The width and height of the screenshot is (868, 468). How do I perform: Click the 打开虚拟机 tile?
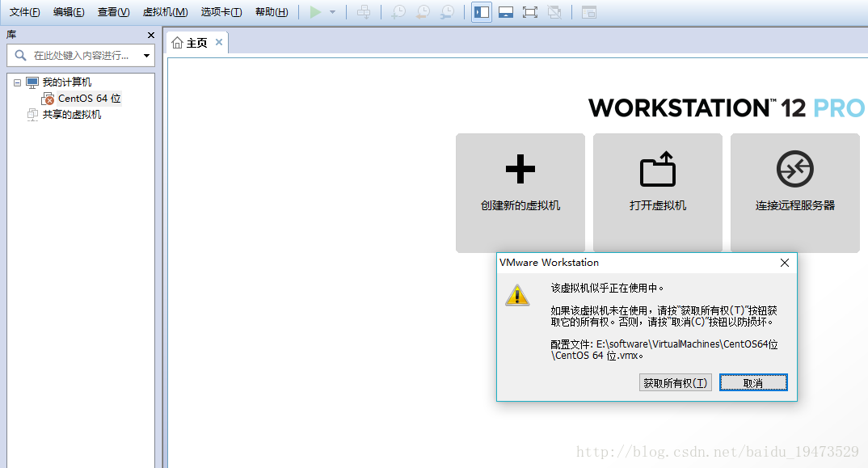[x=658, y=192]
